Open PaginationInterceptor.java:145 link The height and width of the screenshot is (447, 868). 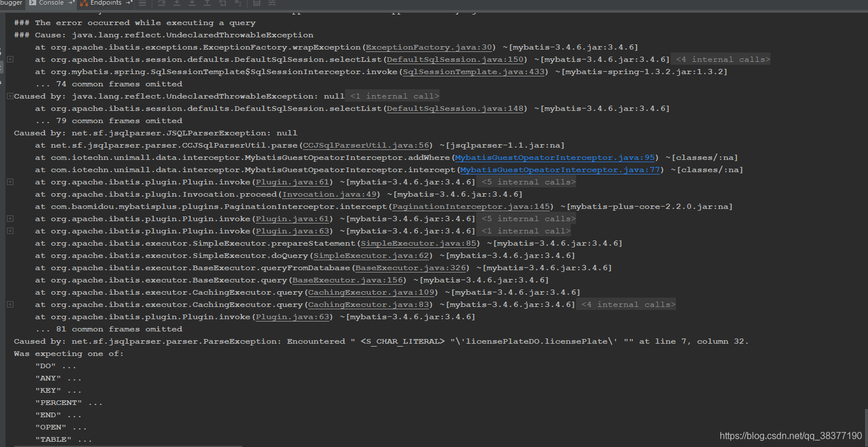coord(471,207)
